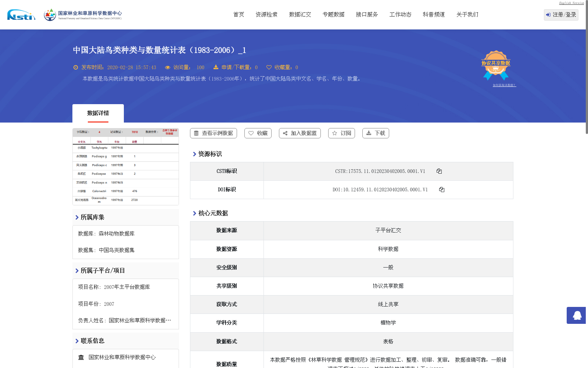
Task: Switch to the English Version link
Action: point(571,3)
